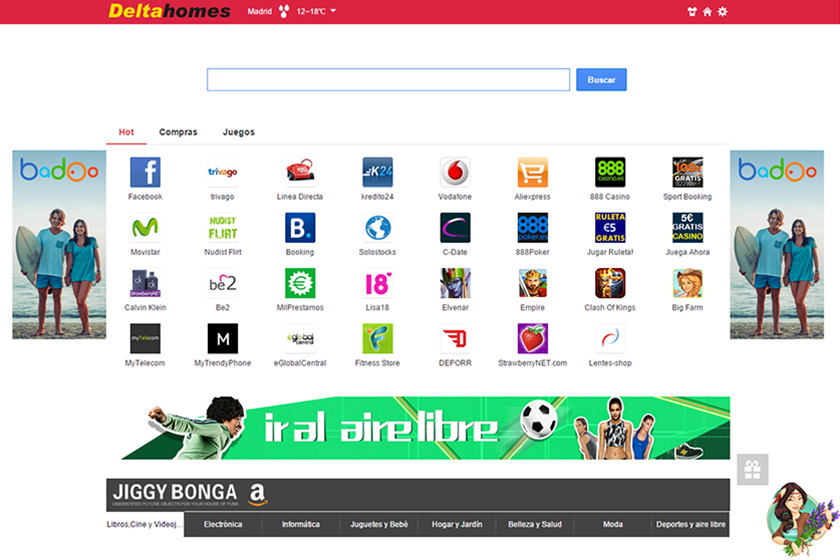
Task: Click the left Badoo banner ad
Action: tap(59, 245)
